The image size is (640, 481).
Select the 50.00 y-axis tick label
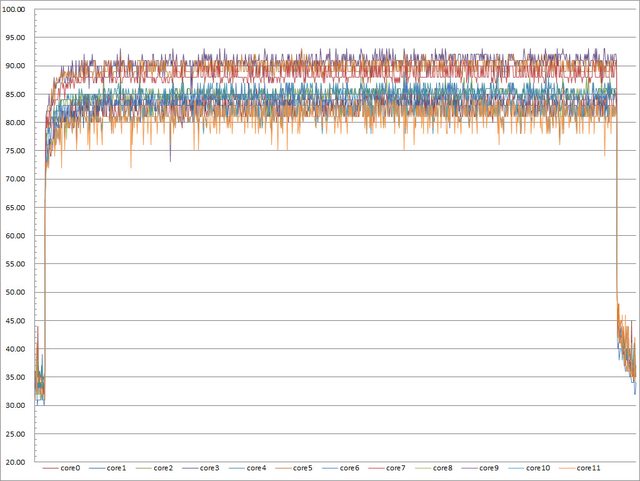(18, 292)
